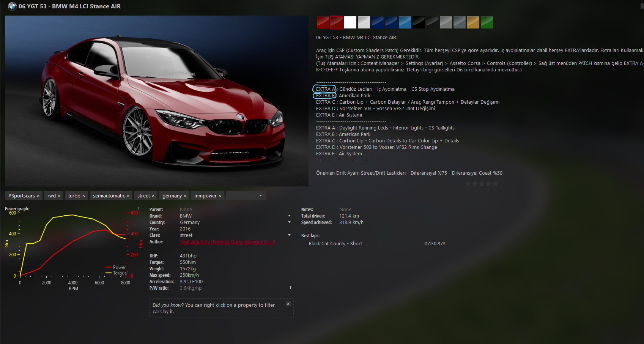Select the highlighted dark red skin

click(x=337, y=22)
